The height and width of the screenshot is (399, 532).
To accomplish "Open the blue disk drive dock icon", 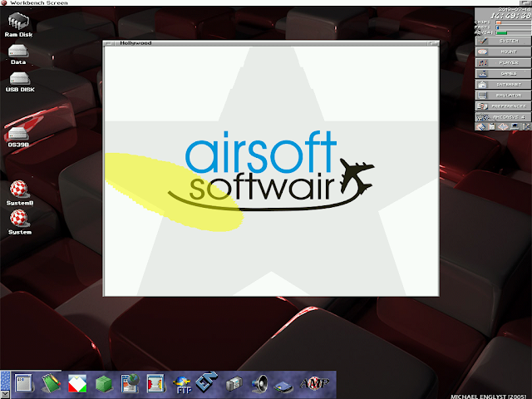I will [283, 386].
